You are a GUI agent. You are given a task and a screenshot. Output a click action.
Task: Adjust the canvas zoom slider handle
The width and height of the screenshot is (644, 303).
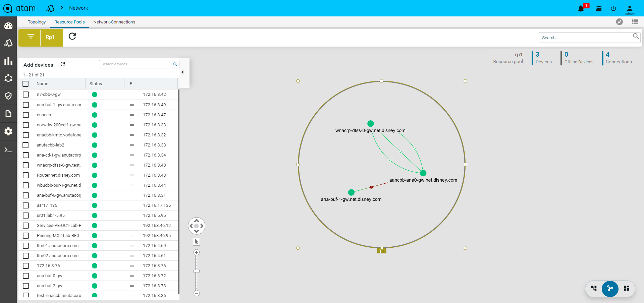tap(197, 271)
